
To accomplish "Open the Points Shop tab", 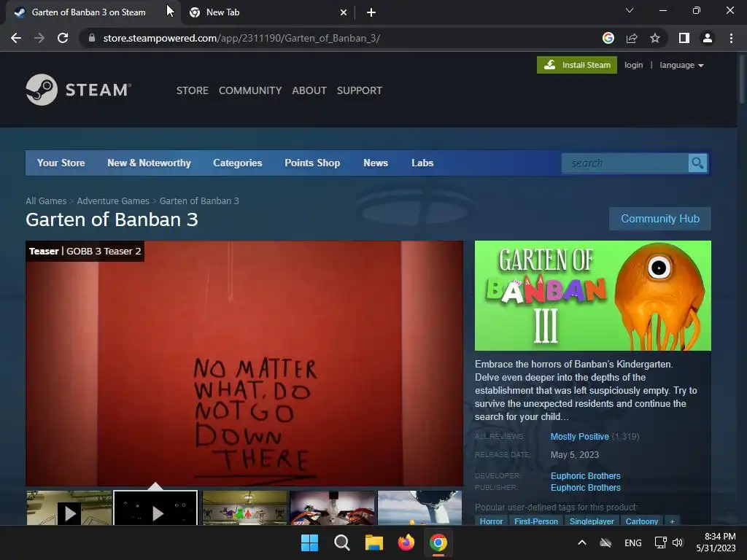I will (x=312, y=163).
